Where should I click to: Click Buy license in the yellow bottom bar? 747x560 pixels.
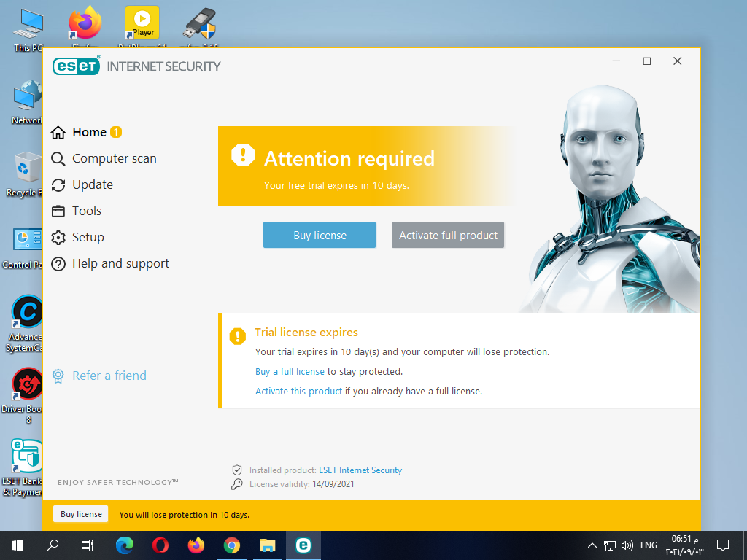pos(81,514)
